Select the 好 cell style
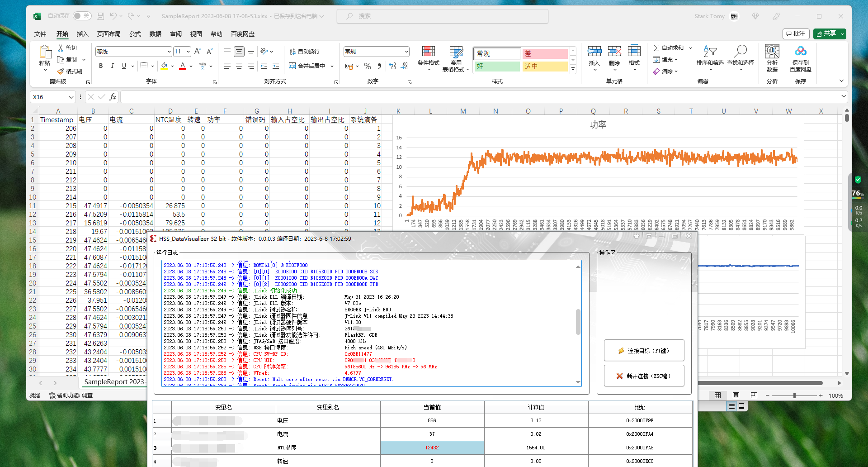 [x=497, y=67]
